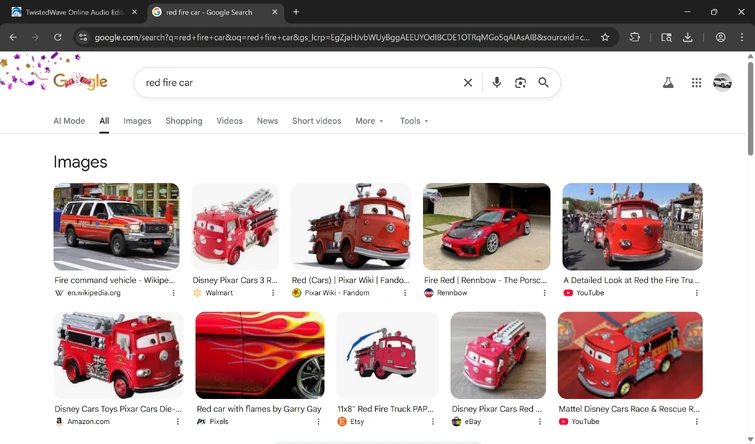Switch to Images results tab

(137, 121)
